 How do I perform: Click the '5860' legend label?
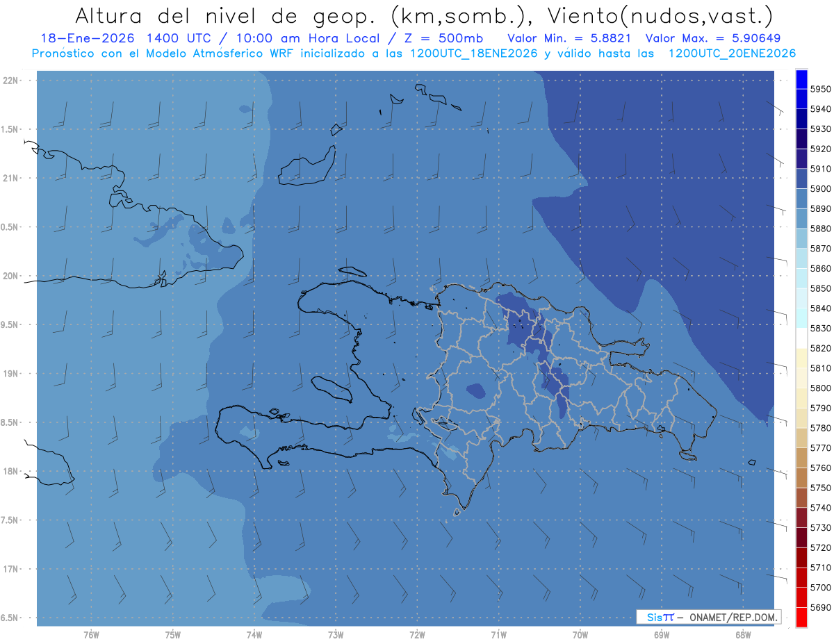click(820, 268)
